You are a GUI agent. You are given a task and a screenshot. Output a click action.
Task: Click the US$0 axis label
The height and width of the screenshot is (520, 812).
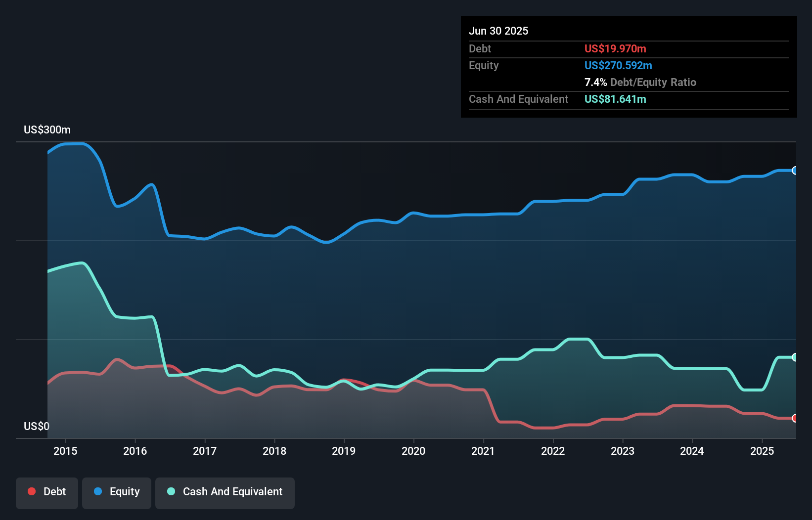37,426
